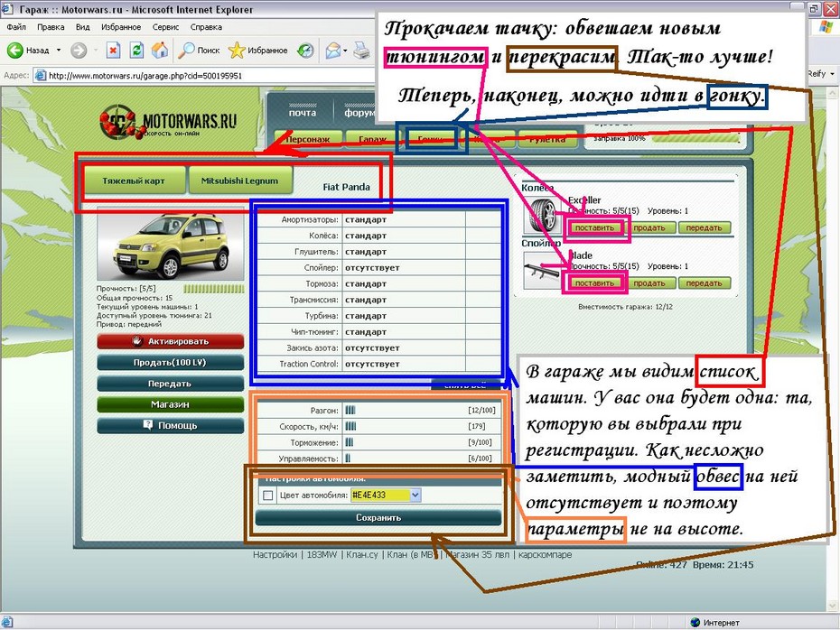The width and height of the screenshot is (840, 630).
Task: Open the 183MW footer link
Action: coord(322,554)
